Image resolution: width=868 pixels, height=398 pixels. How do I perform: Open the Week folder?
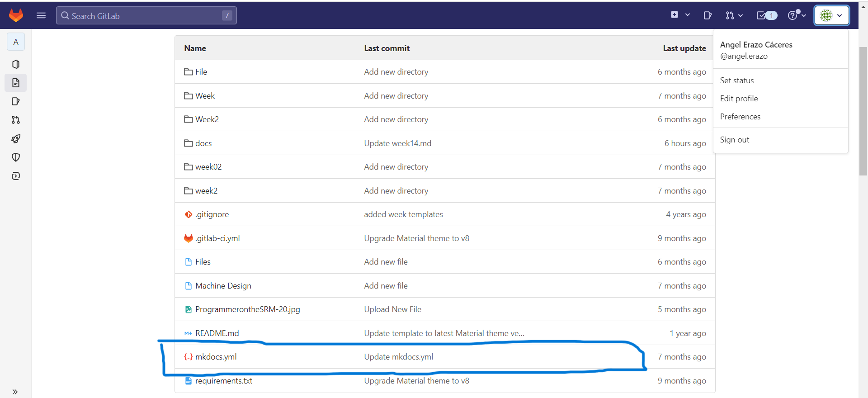pos(205,96)
